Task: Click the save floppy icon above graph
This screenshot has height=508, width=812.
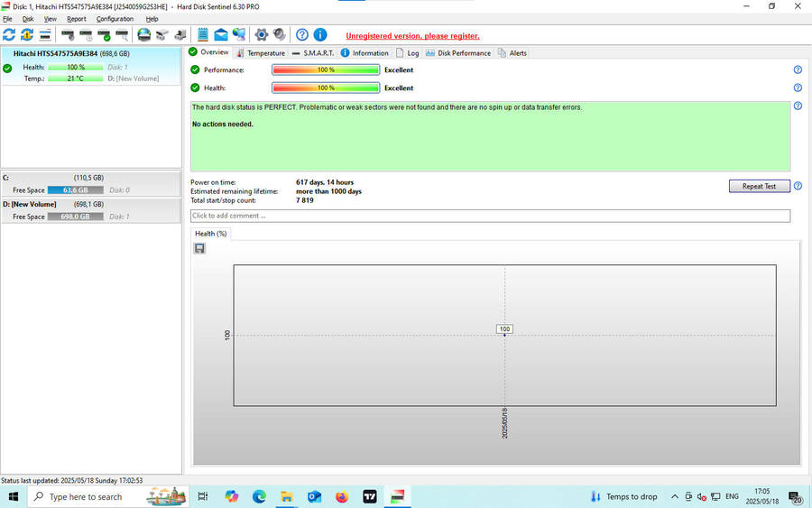Action: point(199,248)
